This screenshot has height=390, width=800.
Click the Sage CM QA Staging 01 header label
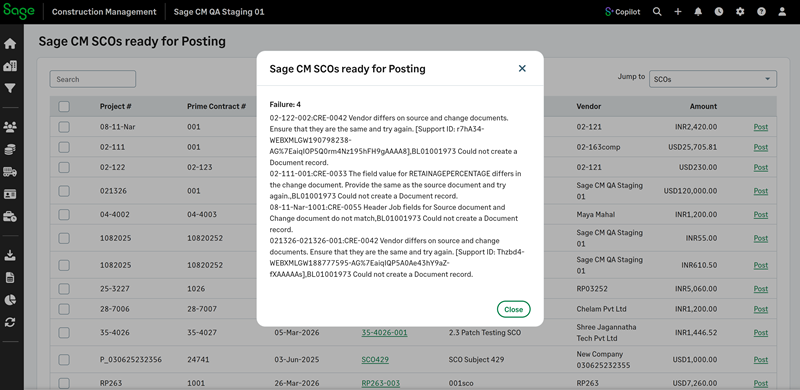pyautogui.click(x=219, y=12)
